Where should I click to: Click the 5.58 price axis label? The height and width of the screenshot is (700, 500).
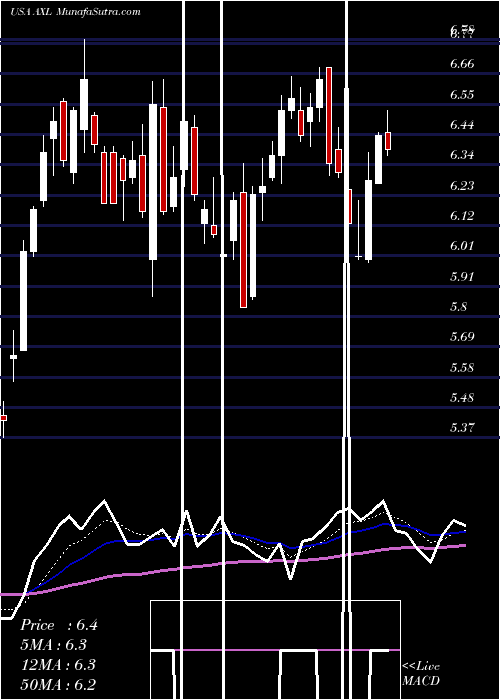point(462,367)
